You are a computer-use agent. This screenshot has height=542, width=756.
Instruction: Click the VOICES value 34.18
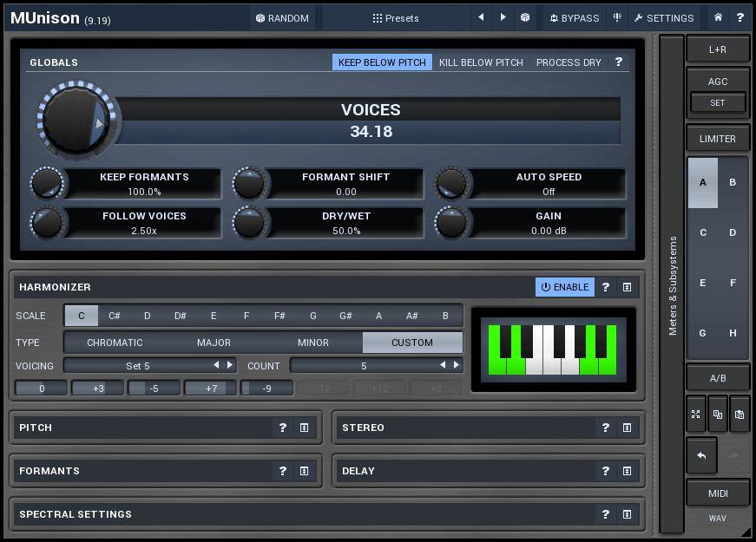[x=371, y=132]
